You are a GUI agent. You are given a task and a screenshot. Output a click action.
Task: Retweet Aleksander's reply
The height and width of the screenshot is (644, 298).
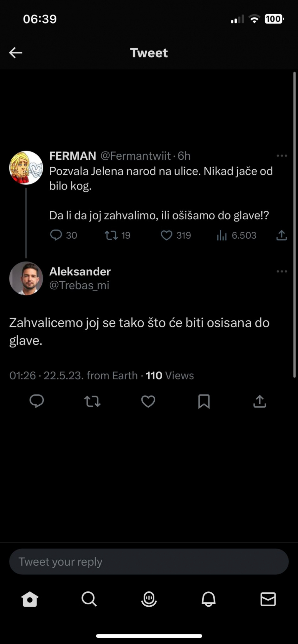92,401
